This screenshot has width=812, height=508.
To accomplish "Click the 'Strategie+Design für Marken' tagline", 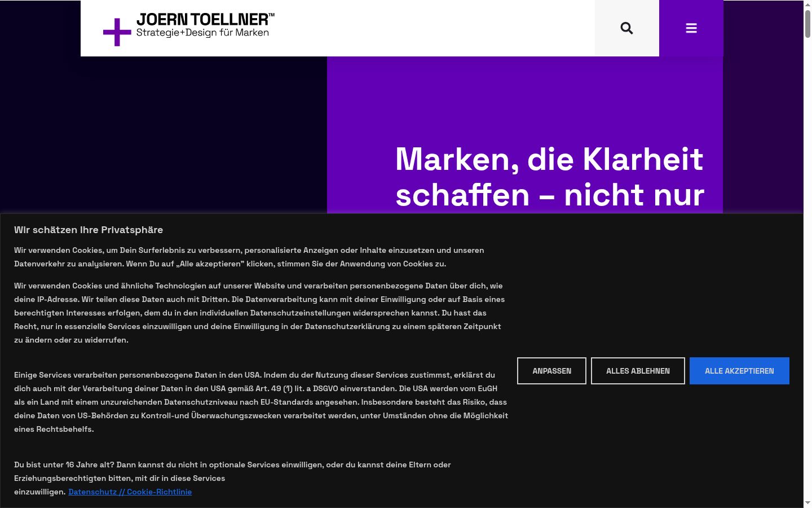I will [202, 33].
